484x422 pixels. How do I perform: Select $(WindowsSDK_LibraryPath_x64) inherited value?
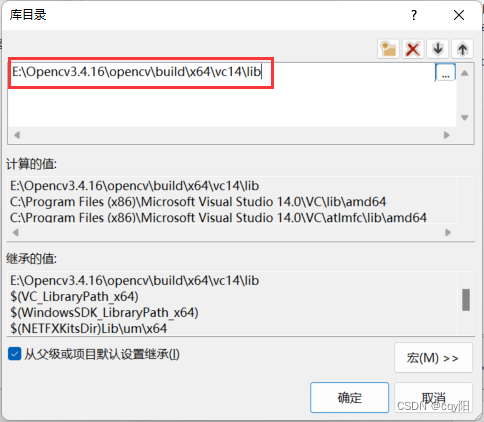(x=104, y=313)
